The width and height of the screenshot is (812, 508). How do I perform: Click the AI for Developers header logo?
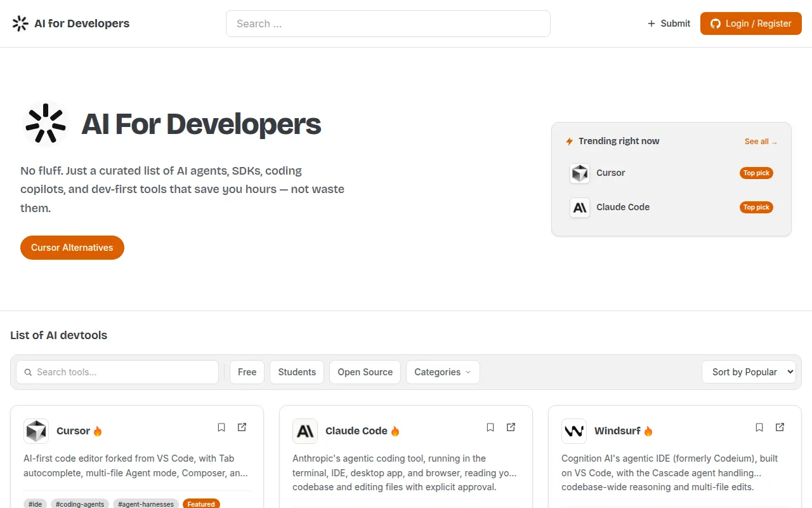(70, 23)
